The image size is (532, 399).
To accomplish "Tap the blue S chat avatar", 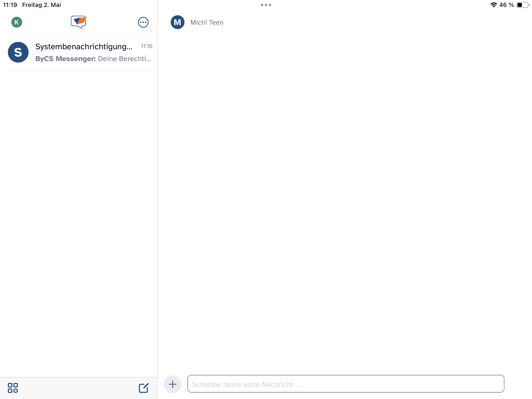I will [x=18, y=52].
